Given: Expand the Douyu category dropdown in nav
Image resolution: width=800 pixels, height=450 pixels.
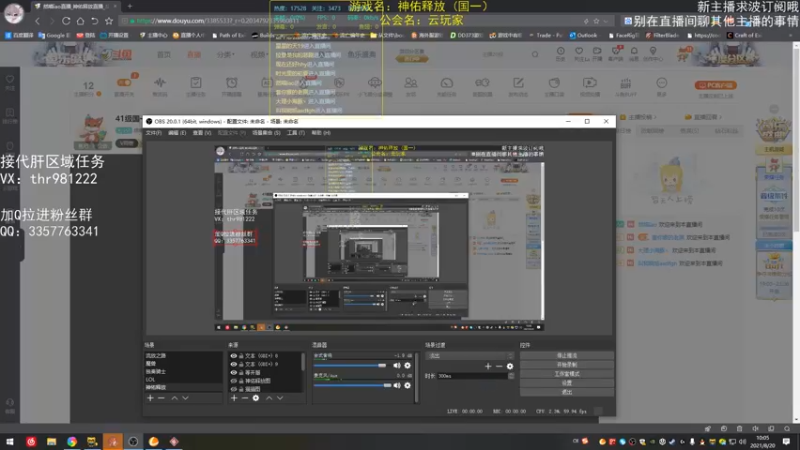Looking at the screenshot, I should (x=224, y=55).
